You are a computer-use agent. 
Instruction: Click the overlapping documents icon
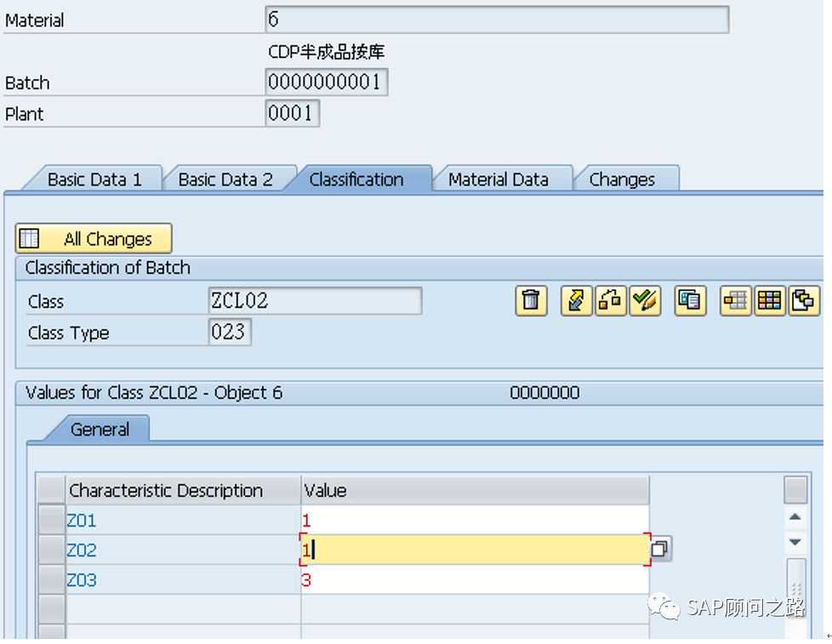(x=690, y=301)
